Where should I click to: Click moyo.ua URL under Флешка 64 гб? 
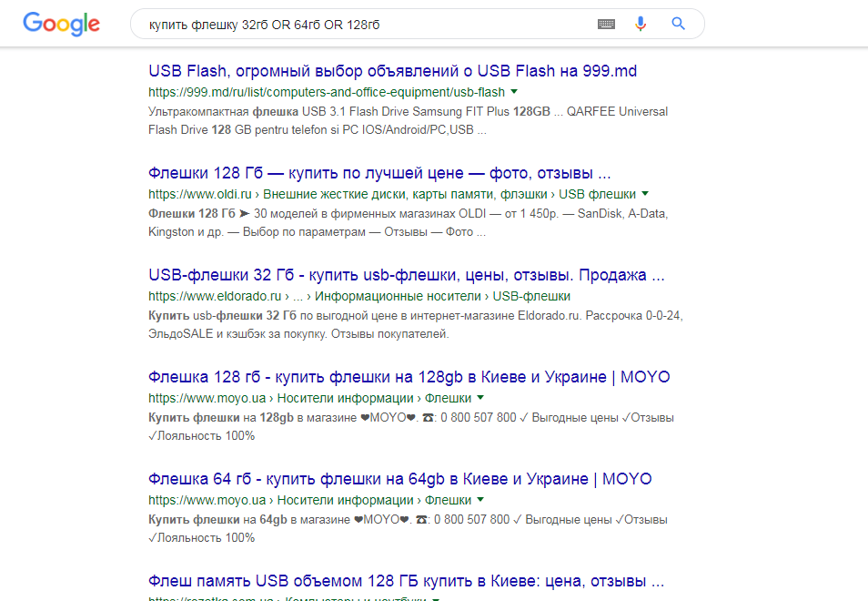pyautogui.click(x=310, y=500)
